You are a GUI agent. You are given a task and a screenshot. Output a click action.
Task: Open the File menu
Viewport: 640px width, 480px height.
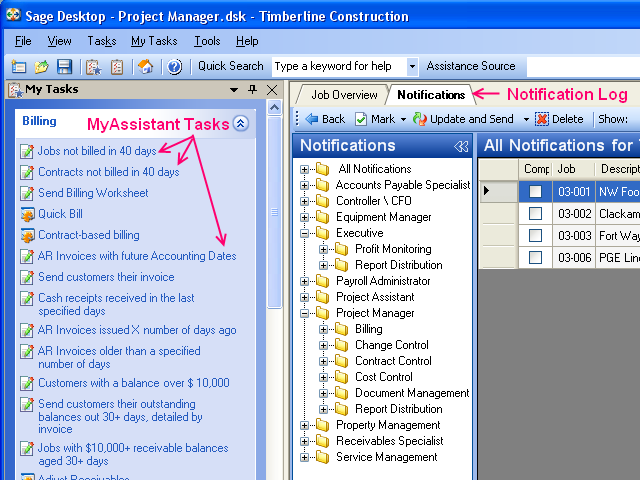(23, 41)
